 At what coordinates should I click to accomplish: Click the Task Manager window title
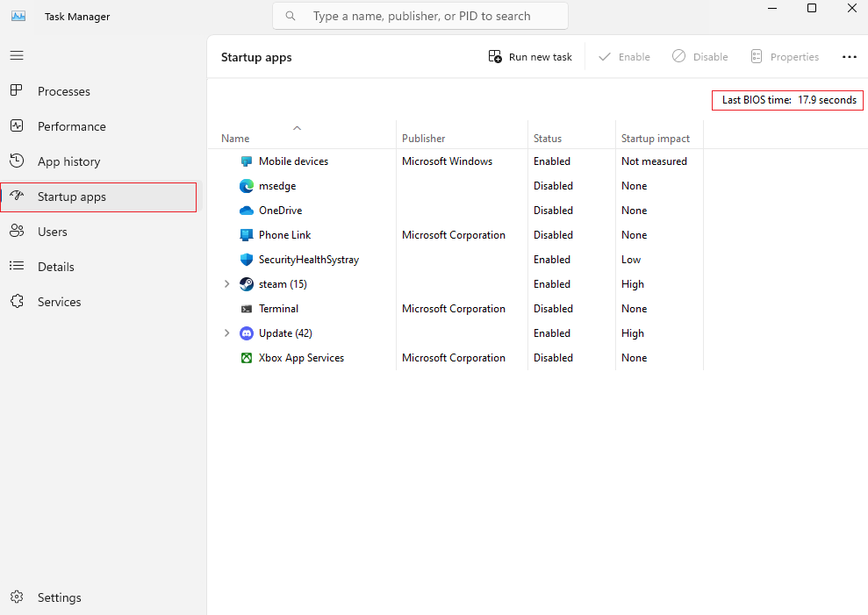[x=77, y=17]
